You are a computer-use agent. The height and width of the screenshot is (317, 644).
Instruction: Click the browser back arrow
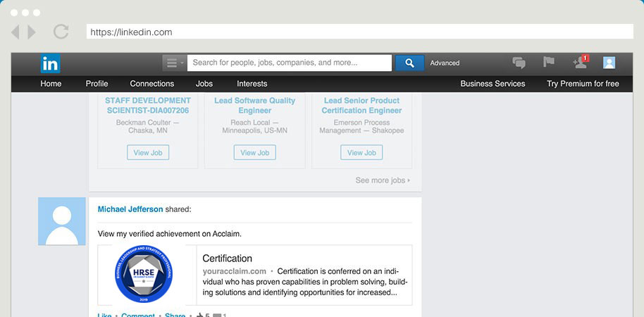click(16, 32)
